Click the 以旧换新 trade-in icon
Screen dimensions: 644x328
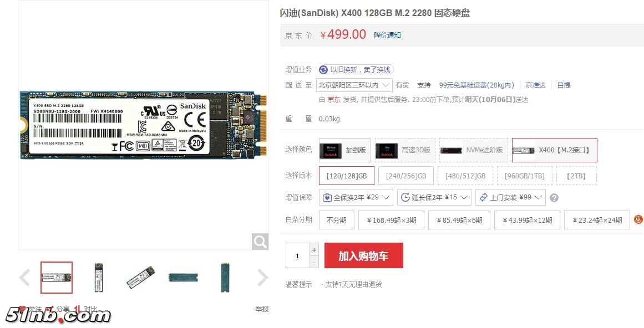click(323, 70)
